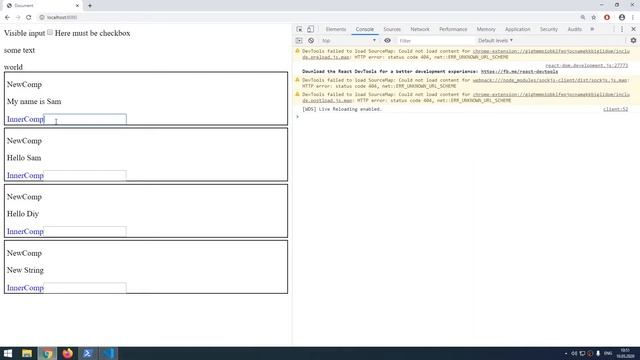The width and height of the screenshot is (640, 360).
Task: Toggle the live expression eye icon
Action: 387,41
